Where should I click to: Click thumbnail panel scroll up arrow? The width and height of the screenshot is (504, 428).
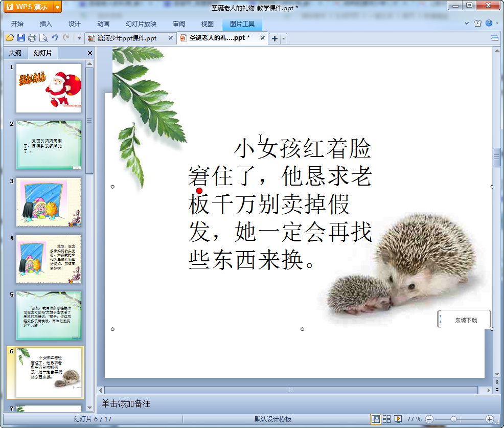89,64
